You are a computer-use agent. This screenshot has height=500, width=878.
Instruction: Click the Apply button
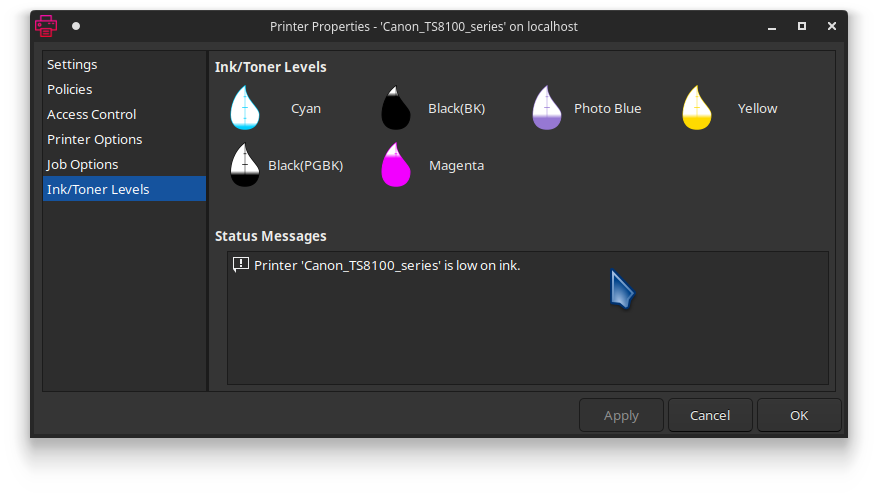click(x=621, y=415)
